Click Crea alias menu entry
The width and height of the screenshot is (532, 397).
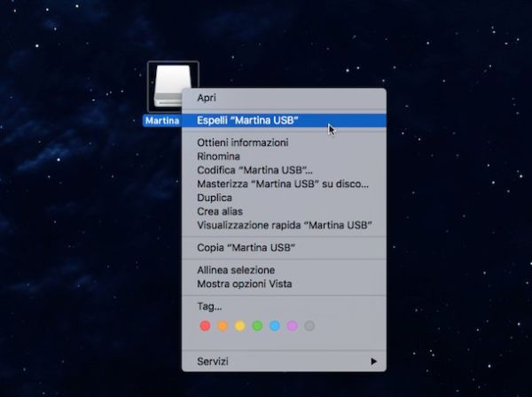pos(284,211)
